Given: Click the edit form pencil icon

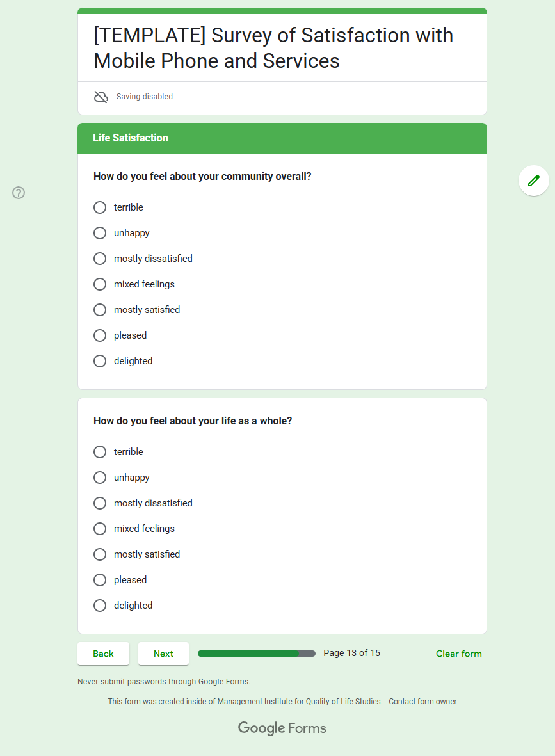Looking at the screenshot, I should click(x=533, y=181).
